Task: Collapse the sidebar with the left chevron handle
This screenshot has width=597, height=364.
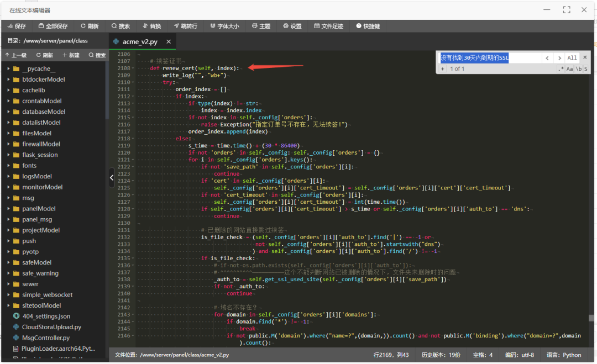Action: tap(112, 177)
